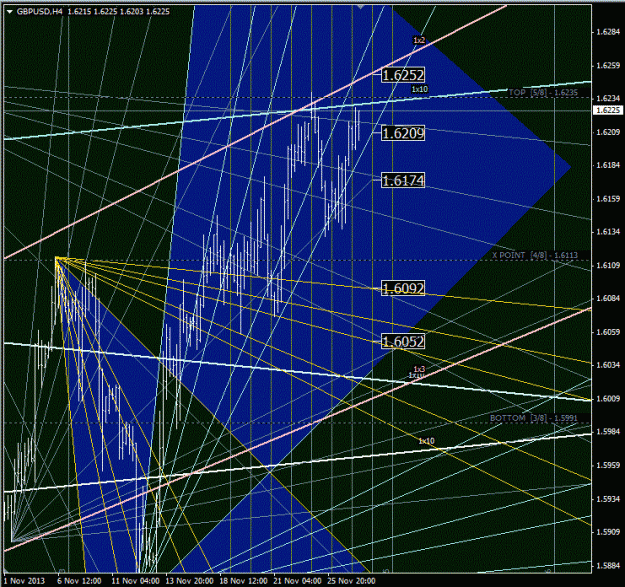Click 1.6234 on the price scale
The image size is (625, 587).
click(608, 98)
